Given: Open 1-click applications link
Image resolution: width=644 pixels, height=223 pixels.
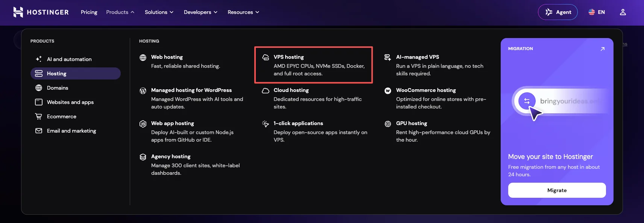Looking at the screenshot, I should click(298, 123).
